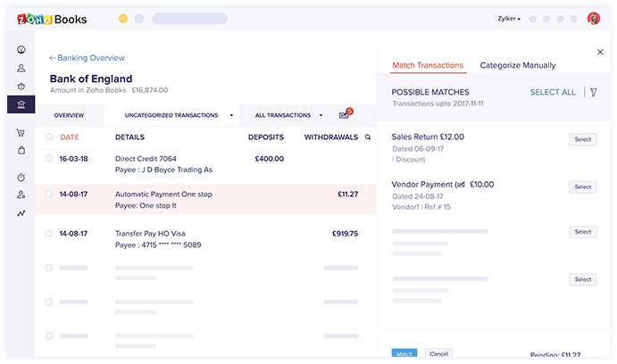Open the Transfer Pay HO Visa transaction
Screen dimensions: 617x364
click(150, 234)
